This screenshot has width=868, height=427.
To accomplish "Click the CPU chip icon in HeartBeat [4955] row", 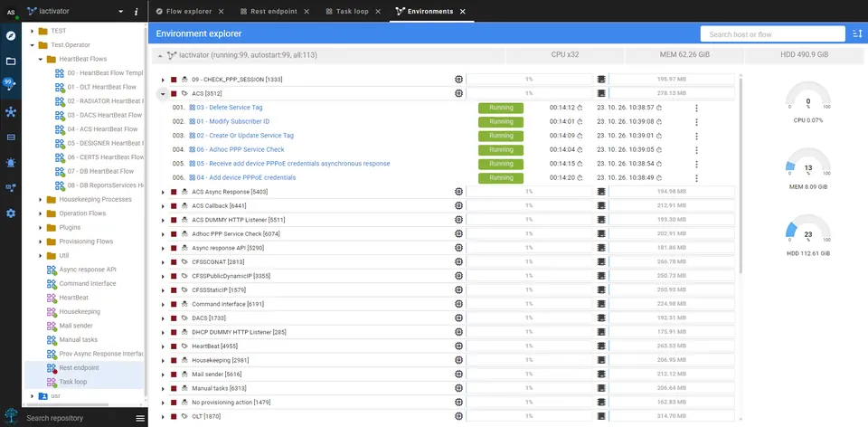I will [458, 346].
